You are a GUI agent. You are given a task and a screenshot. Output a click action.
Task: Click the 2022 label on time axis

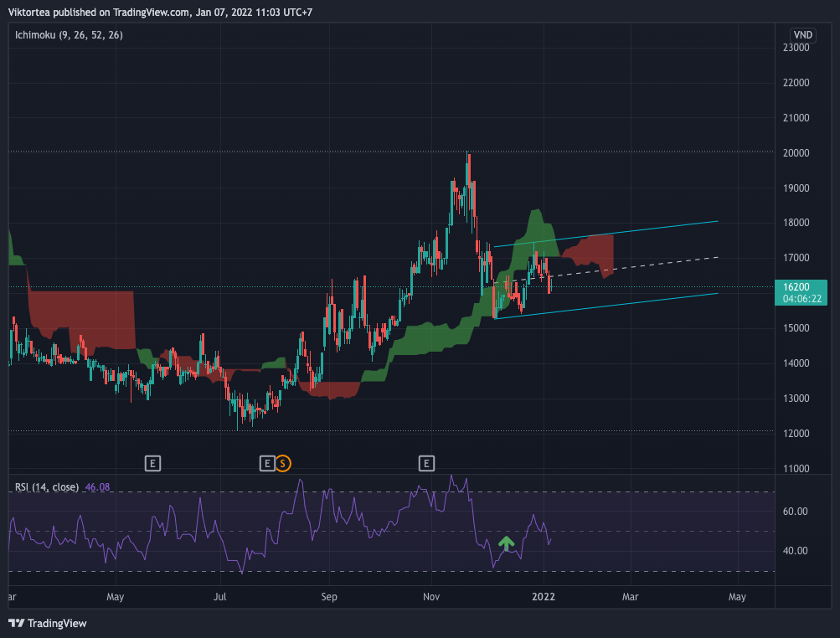544,597
